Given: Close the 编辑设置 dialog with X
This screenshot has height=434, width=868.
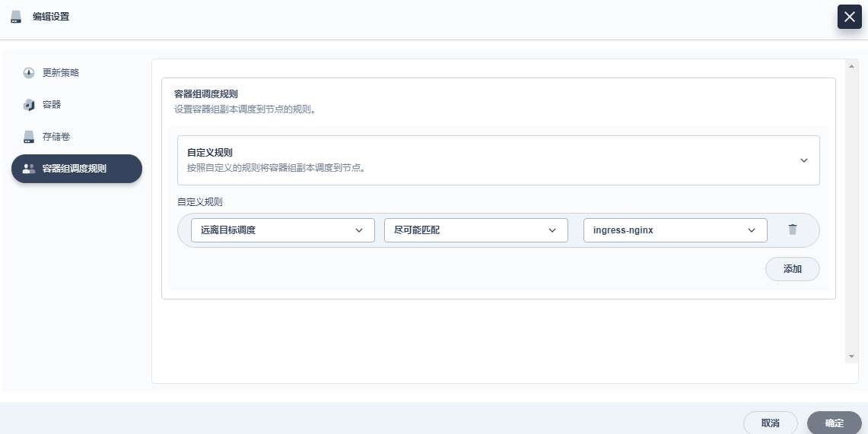Looking at the screenshot, I should [x=849, y=17].
